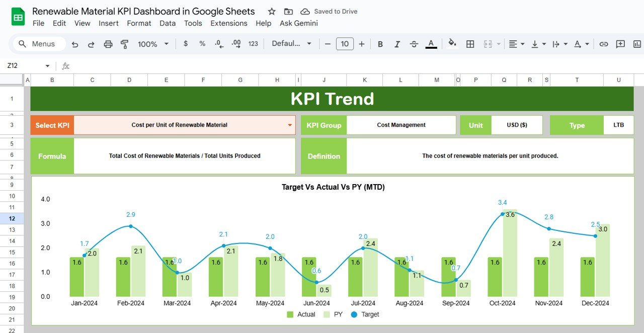Decrease decimal places
The width and height of the screenshot is (644, 333).
pos(218,44)
